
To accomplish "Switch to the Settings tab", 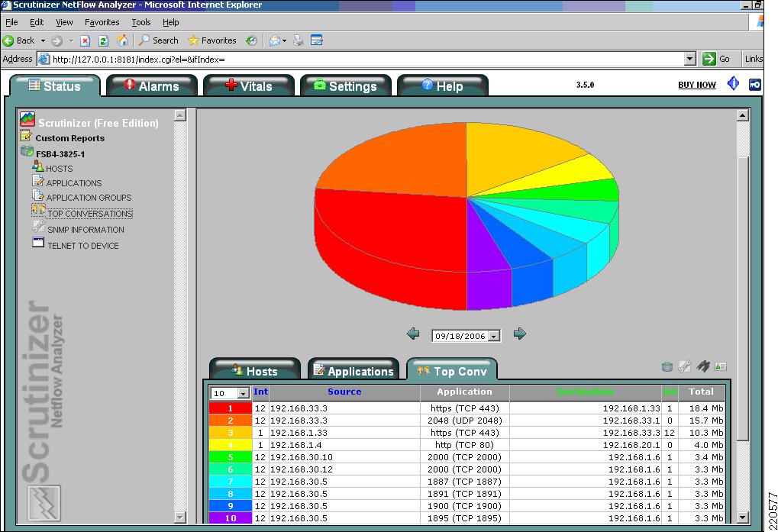I will tap(346, 85).
